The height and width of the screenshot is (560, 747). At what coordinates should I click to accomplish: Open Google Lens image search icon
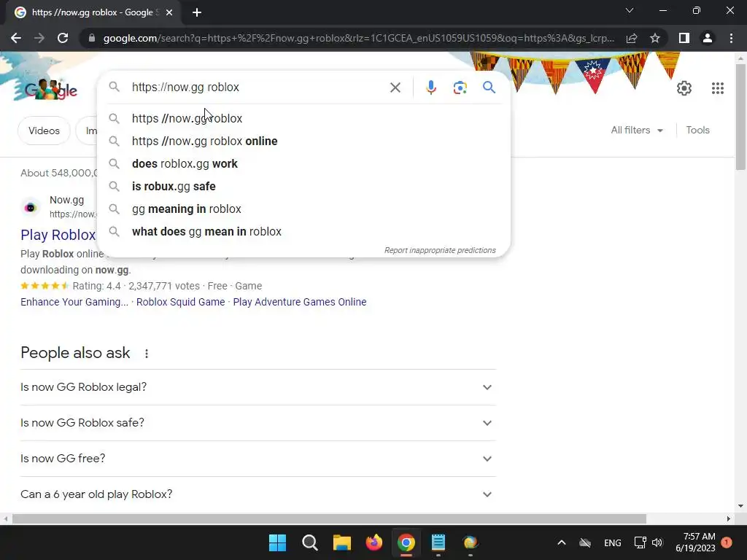[460, 87]
